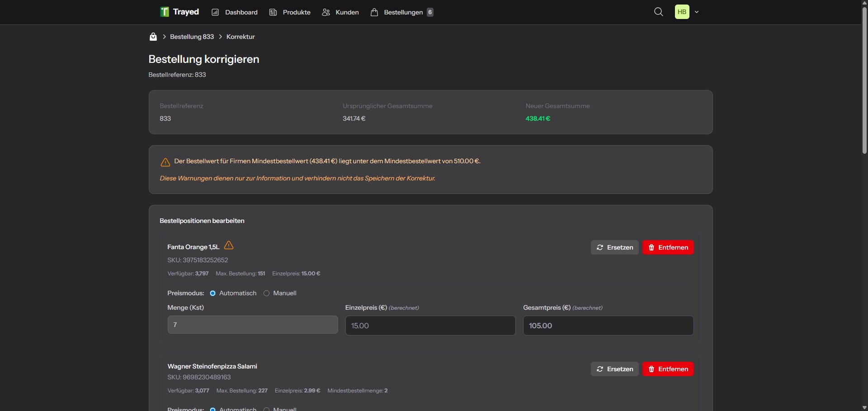The image size is (868, 411).
Task: Follow the Bestellung 833 breadcrumb link
Action: 191,37
